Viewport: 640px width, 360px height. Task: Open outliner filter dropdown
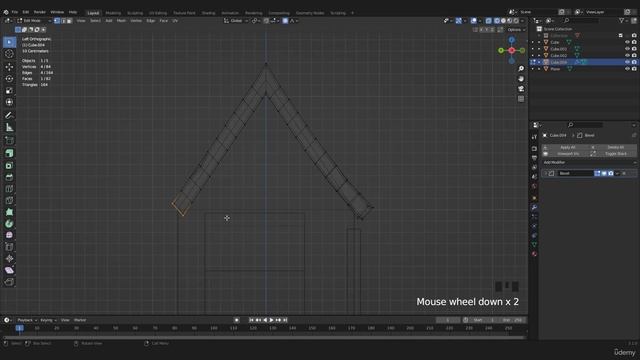click(x=623, y=20)
